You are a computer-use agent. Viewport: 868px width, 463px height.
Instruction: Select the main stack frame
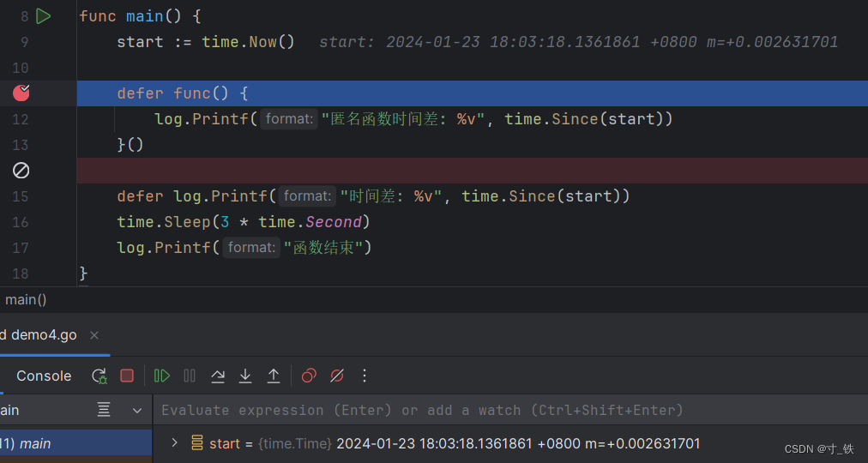[x=35, y=443]
